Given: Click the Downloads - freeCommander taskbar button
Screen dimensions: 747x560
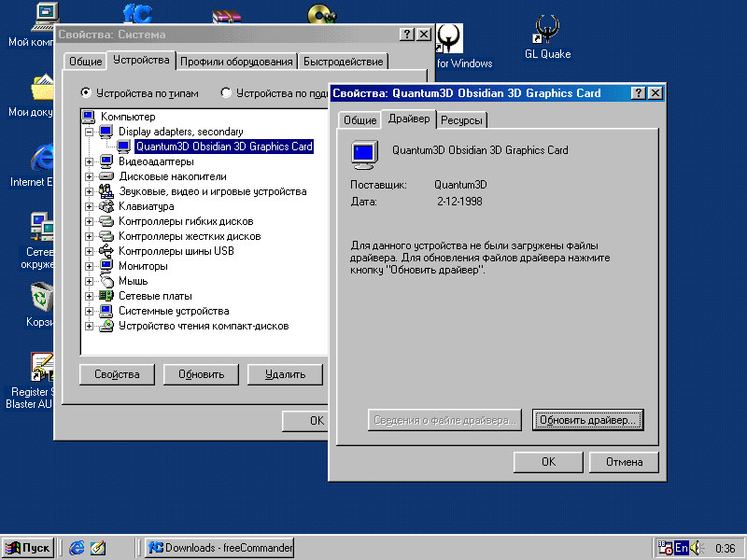Looking at the screenshot, I should click(219, 548).
